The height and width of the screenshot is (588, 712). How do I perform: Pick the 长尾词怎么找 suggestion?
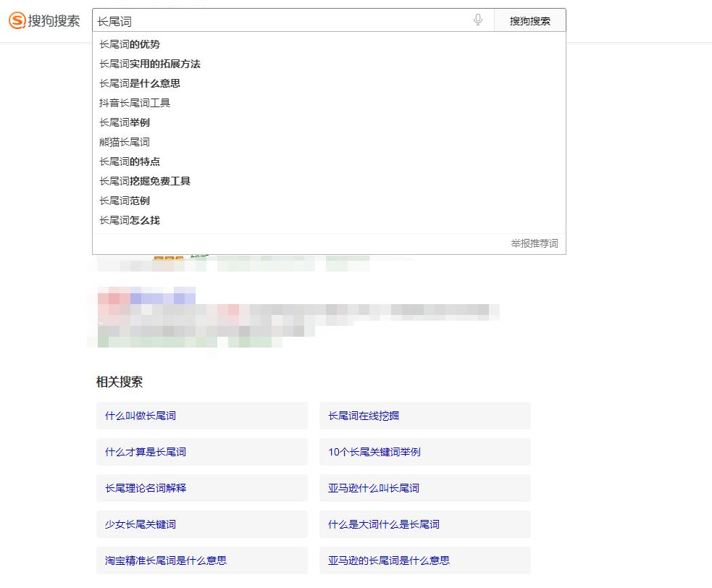[x=129, y=220]
